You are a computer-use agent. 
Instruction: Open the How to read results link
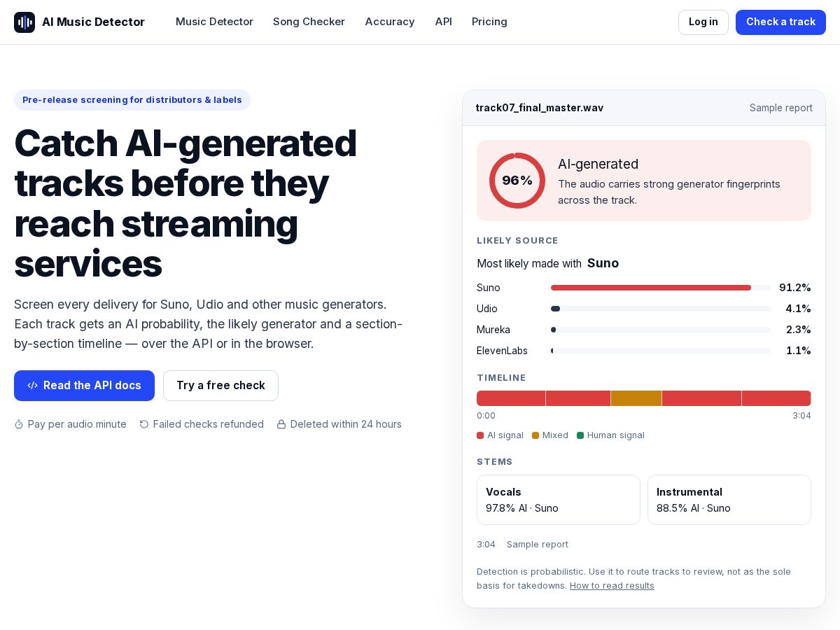[612, 586]
